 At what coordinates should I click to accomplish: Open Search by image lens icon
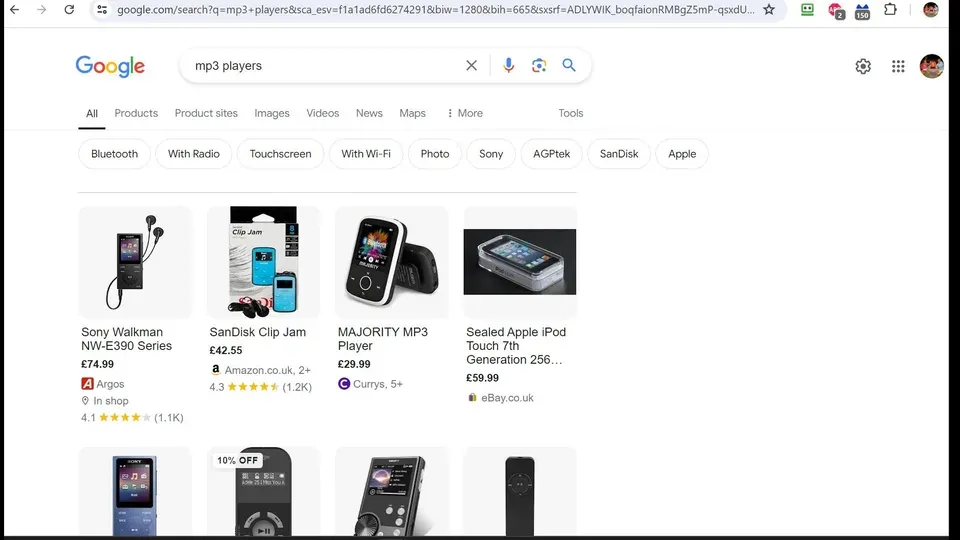(x=539, y=66)
